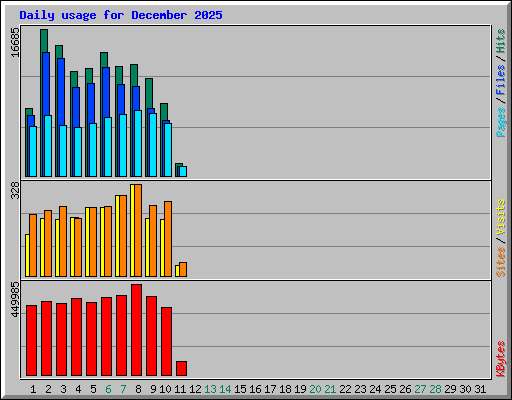This screenshot has width=512, height=400.
Task: Click day 11 on the x-axis
Action: (180, 389)
